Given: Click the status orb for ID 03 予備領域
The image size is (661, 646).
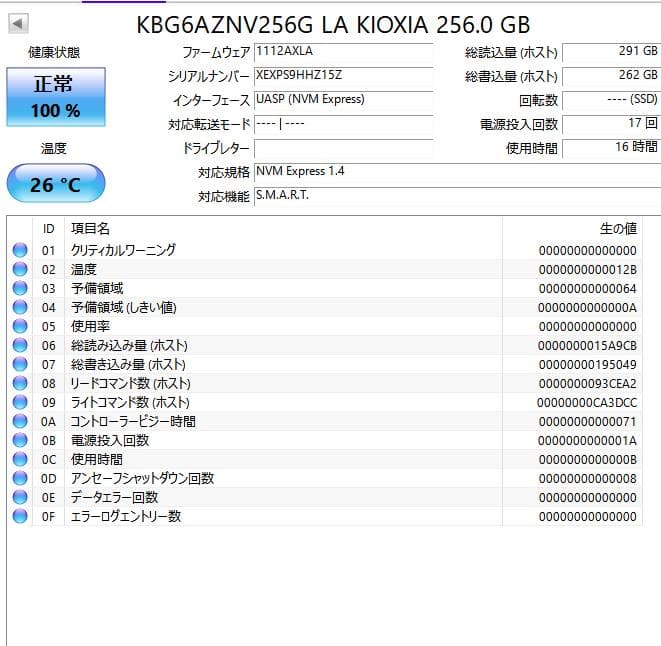Looking at the screenshot, I should 20,288.
